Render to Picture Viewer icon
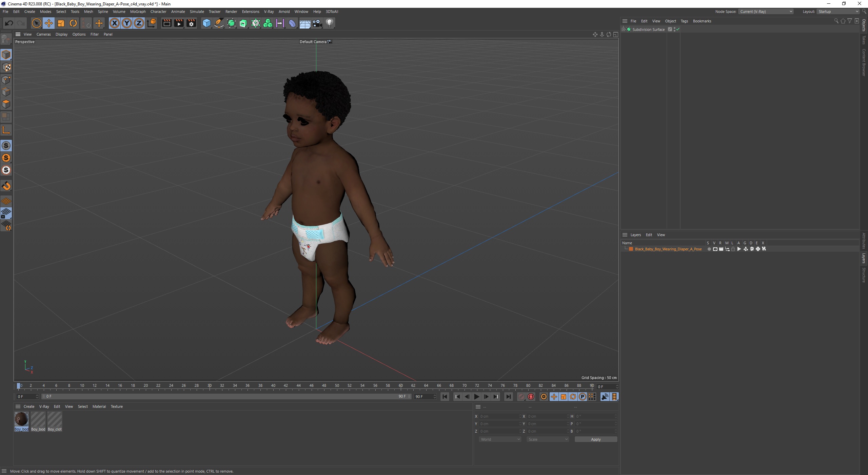This screenshot has height=475, width=868. [179, 23]
